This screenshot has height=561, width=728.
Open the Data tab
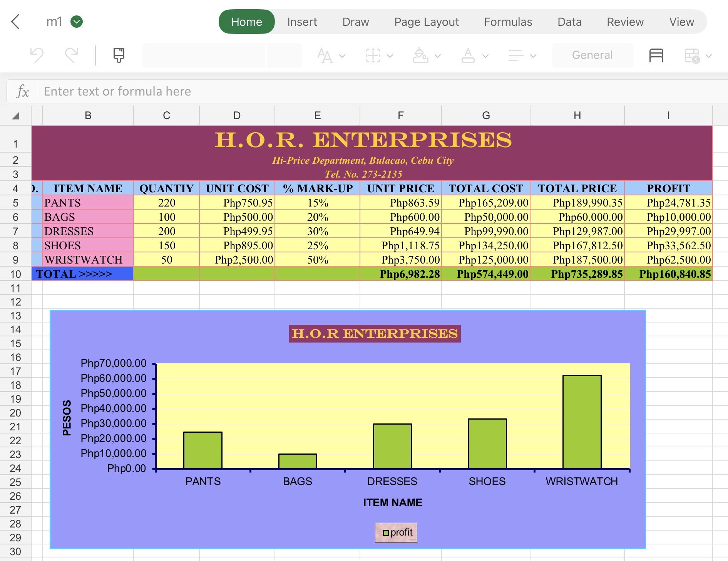(x=570, y=22)
